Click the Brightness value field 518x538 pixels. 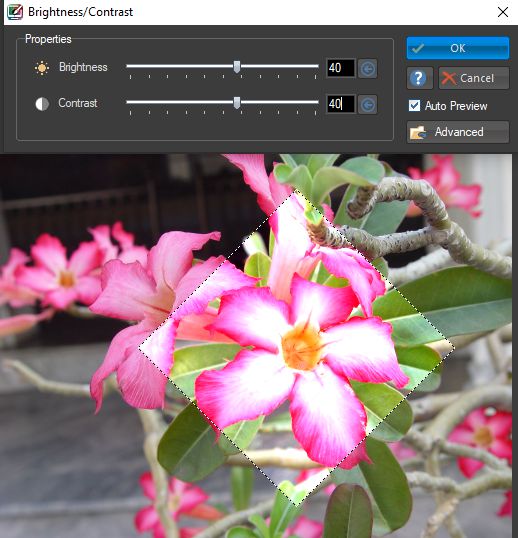(x=340, y=68)
